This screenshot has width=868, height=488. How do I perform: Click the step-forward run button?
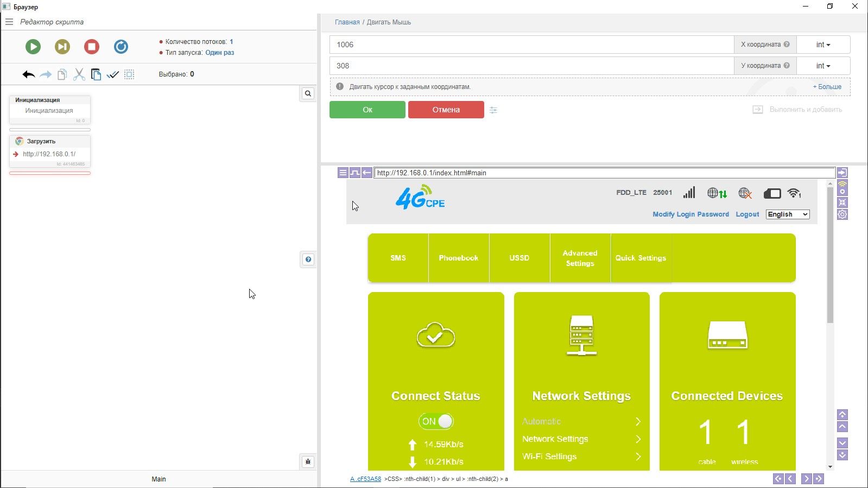(x=62, y=47)
